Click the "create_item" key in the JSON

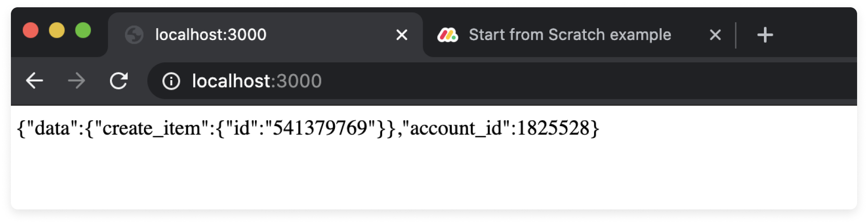(x=151, y=128)
